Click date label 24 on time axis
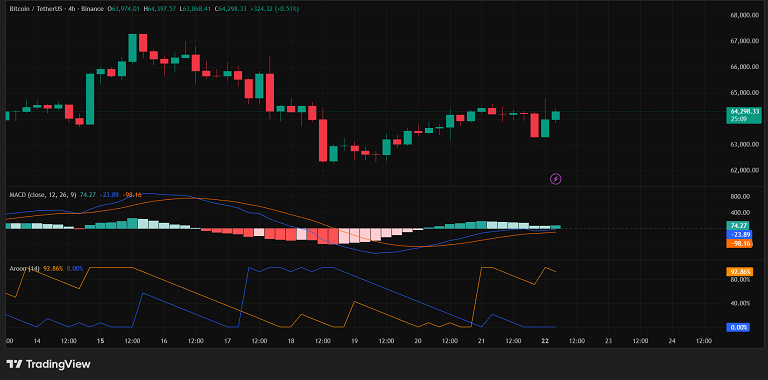This screenshot has width=768, height=380. (x=672, y=341)
